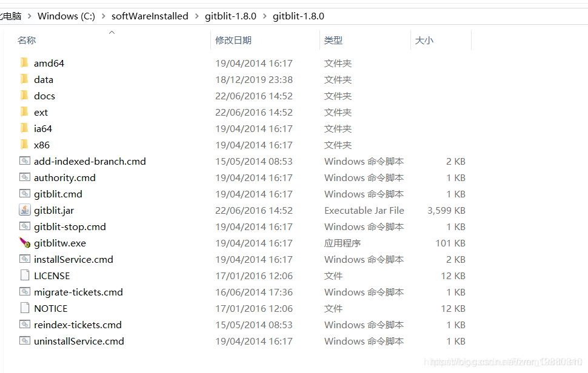This screenshot has width=588, height=373.
Task: Click the gitblitw.exe feather icon
Action: point(25,243)
